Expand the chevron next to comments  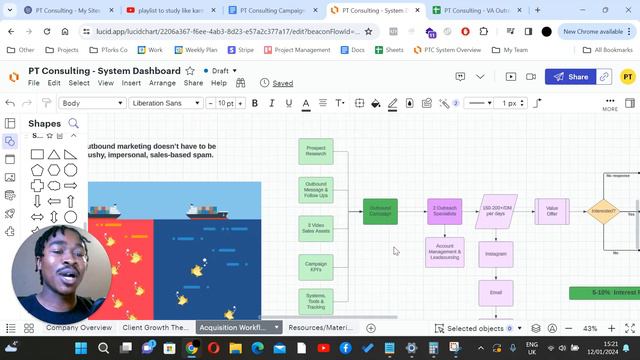[480, 77]
